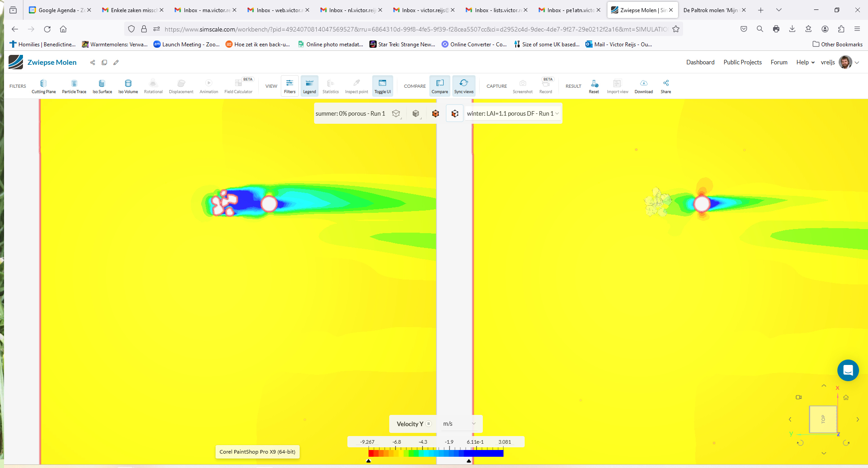Toggle the Filters panel visibility
This screenshot has width=868, height=468.
tap(290, 85)
